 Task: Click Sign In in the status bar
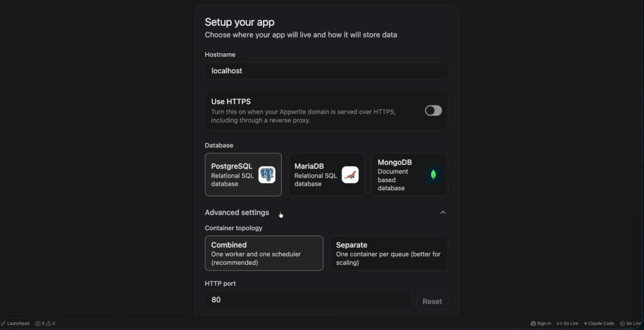point(541,323)
